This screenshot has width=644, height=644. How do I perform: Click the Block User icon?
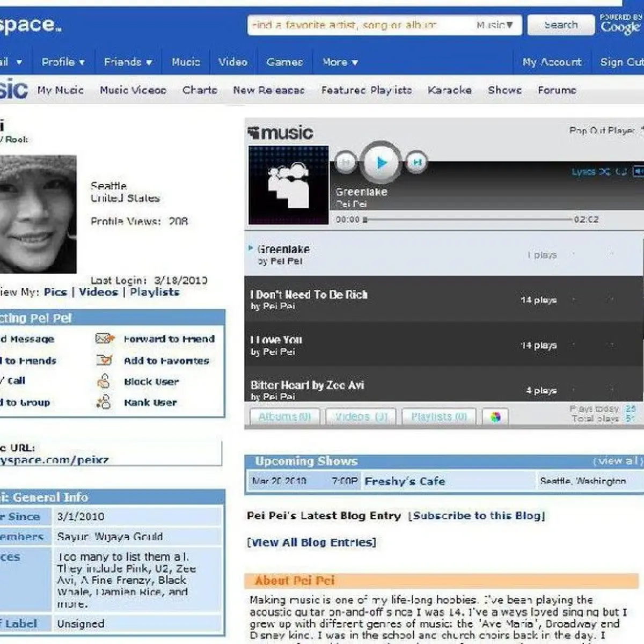click(104, 381)
